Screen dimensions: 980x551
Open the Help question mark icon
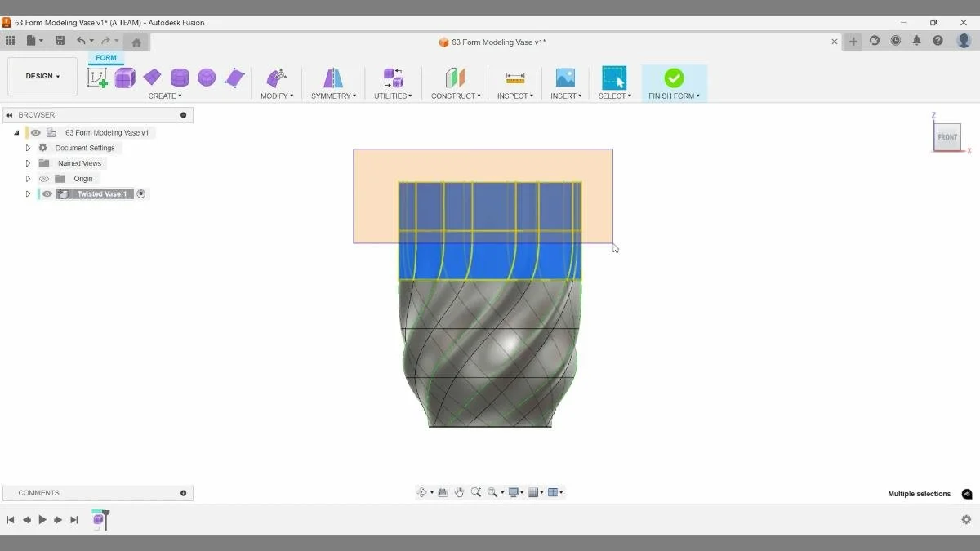coord(938,41)
